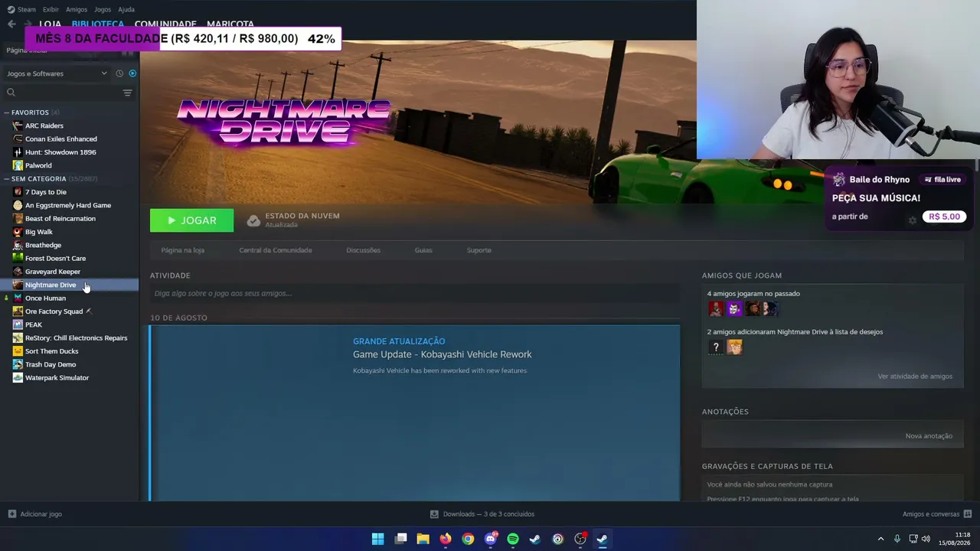The image size is (980, 551).
Task: Select Trash Day Demo icon
Action: point(18,364)
